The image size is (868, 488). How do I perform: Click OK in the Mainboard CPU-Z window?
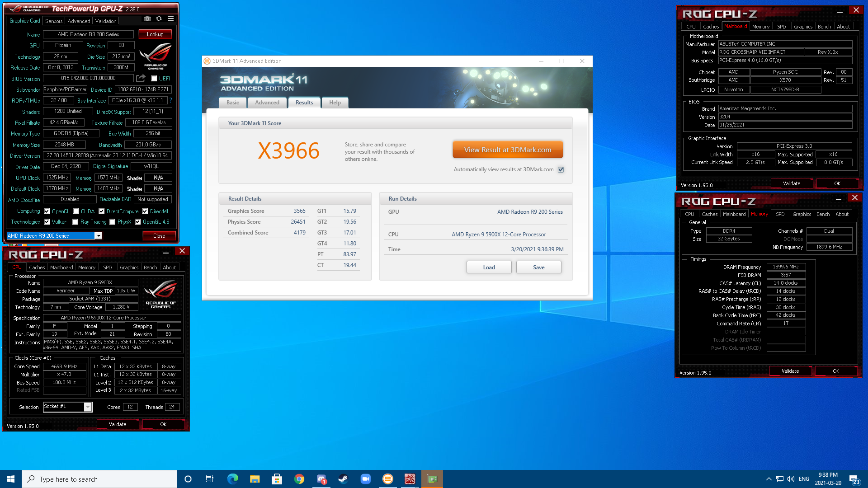tap(837, 183)
